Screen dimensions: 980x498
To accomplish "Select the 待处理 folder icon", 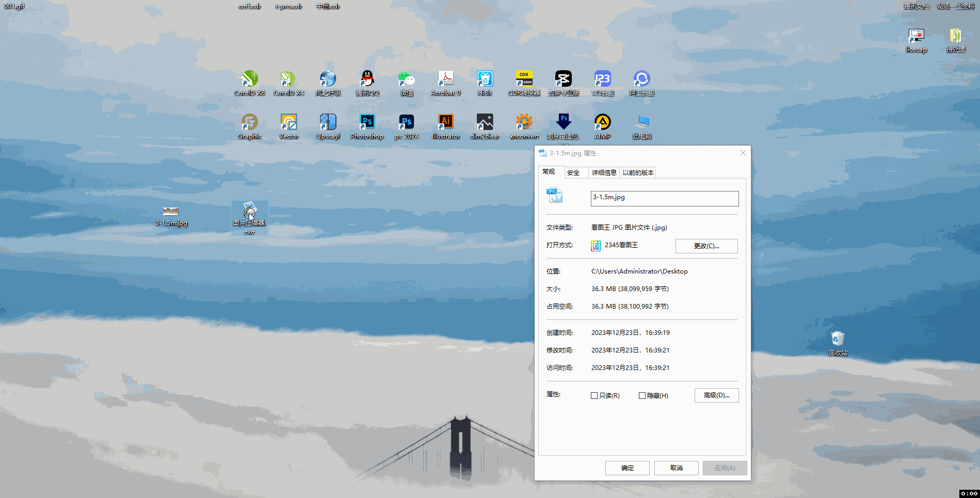I will [956, 40].
